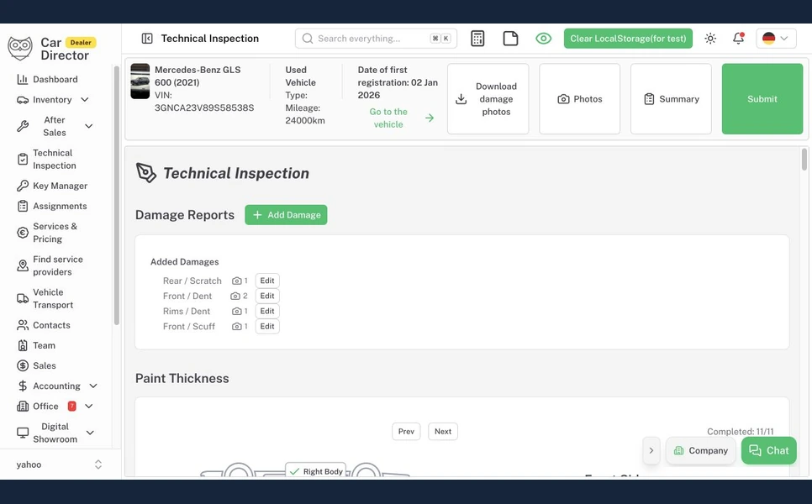Viewport: 812px width, 504px height.
Task: Edit the Front / Scuff damage
Action: [267, 327]
